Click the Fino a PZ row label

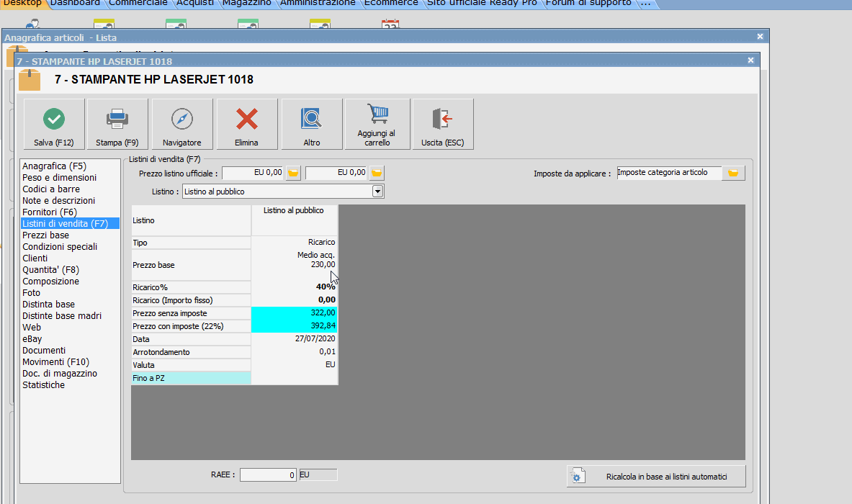tap(191, 378)
